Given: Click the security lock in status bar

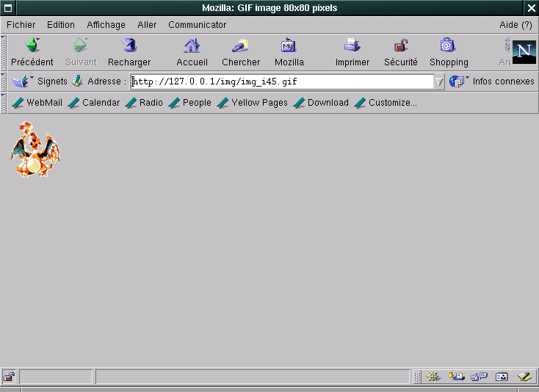Looking at the screenshot, I should click(x=9, y=377).
